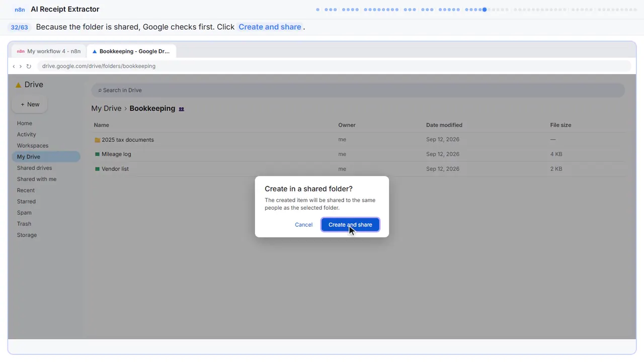644x362 pixels.
Task: Select My Drive in the left sidebar
Action: click(x=46, y=157)
